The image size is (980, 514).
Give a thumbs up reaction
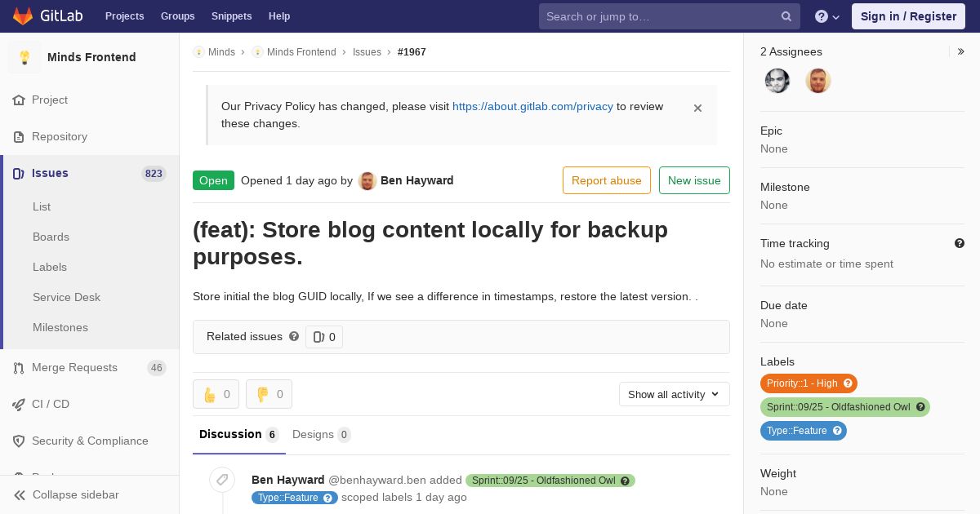[216, 394]
